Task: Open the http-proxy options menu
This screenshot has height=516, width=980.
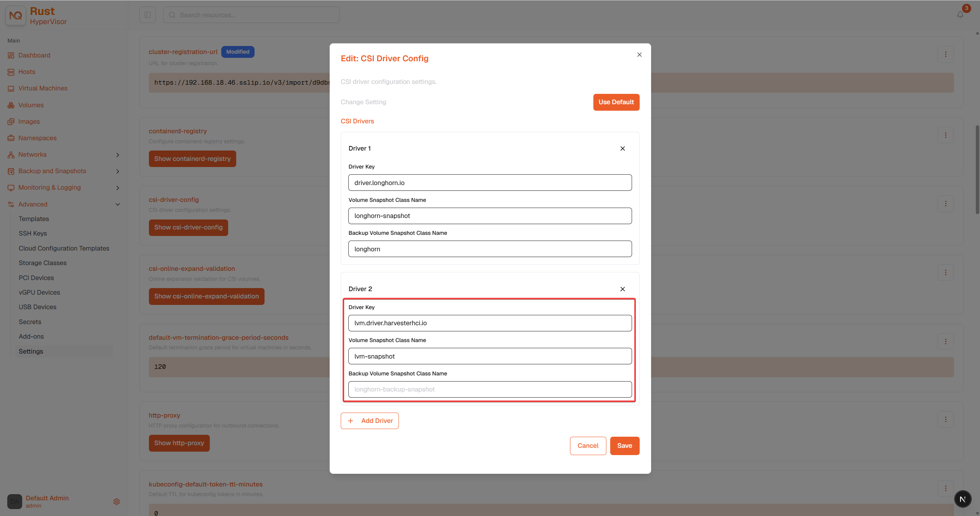Action: click(946, 419)
